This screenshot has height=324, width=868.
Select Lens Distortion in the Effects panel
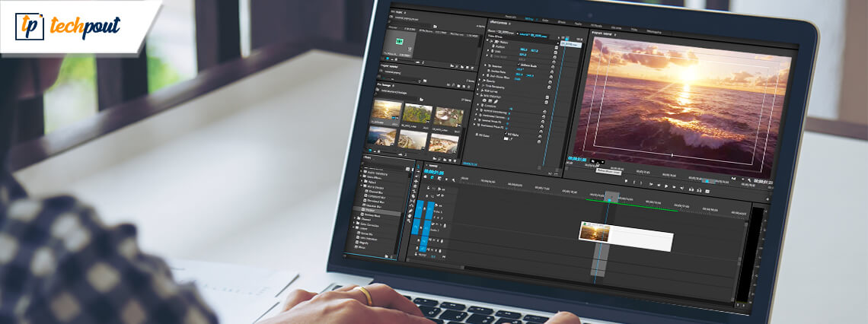(x=369, y=240)
